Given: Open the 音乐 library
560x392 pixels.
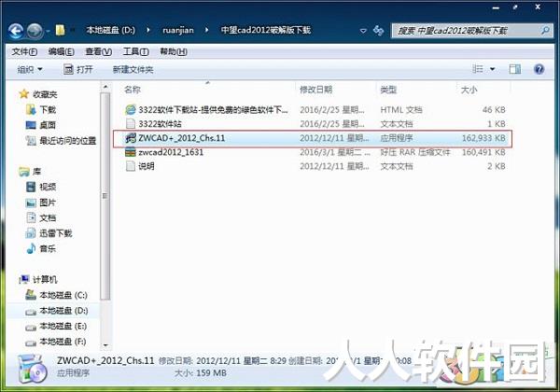Looking at the screenshot, I should [41, 249].
